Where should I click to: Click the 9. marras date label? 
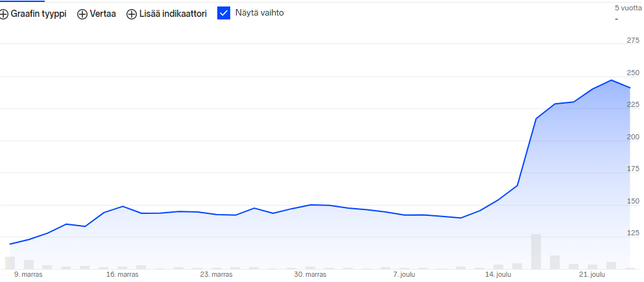coord(28,275)
